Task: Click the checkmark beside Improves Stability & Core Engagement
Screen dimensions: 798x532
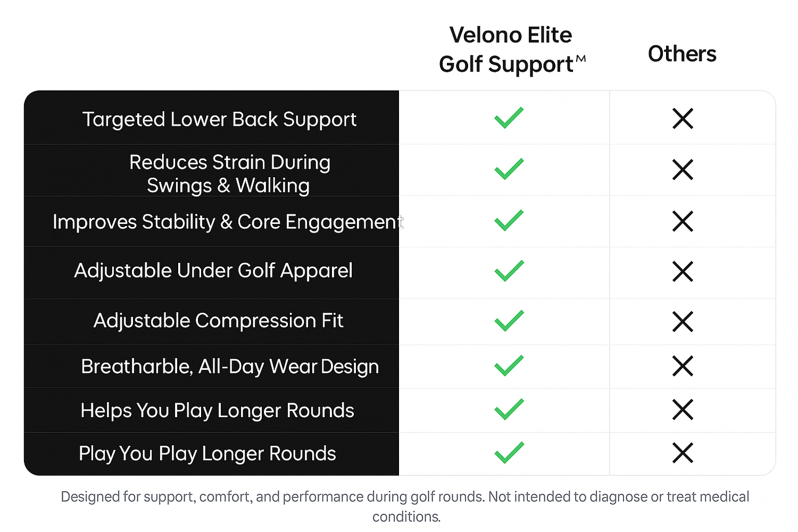Action: pos(509,220)
